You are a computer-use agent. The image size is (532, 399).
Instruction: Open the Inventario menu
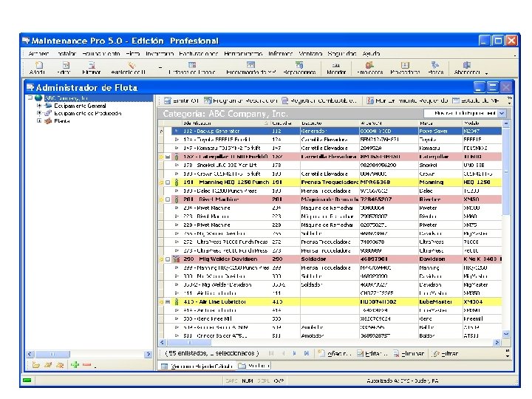[x=160, y=54]
